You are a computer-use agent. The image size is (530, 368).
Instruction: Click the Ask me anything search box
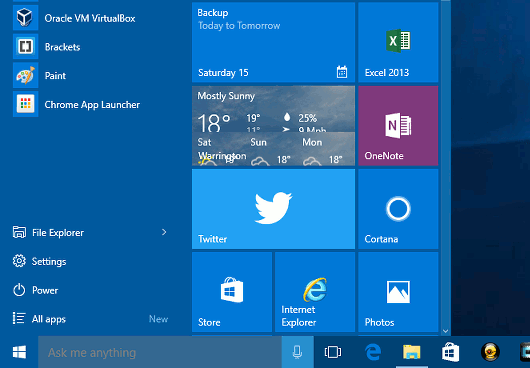point(160,352)
